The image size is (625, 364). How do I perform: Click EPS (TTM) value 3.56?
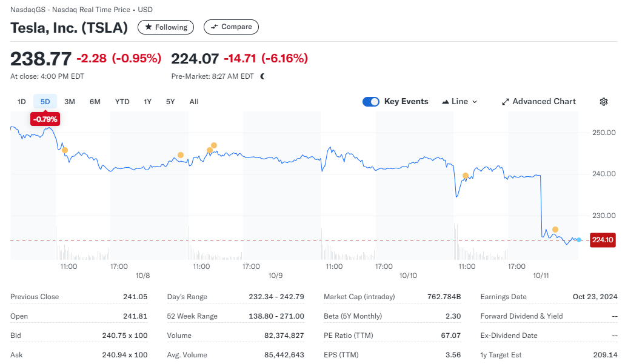point(453,355)
